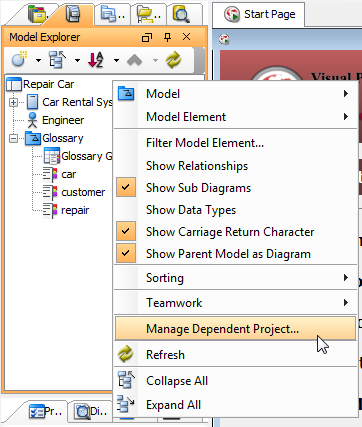The height and width of the screenshot is (427, 362).
Task: Click the term icon beside repair
Action: click(50, 210)
